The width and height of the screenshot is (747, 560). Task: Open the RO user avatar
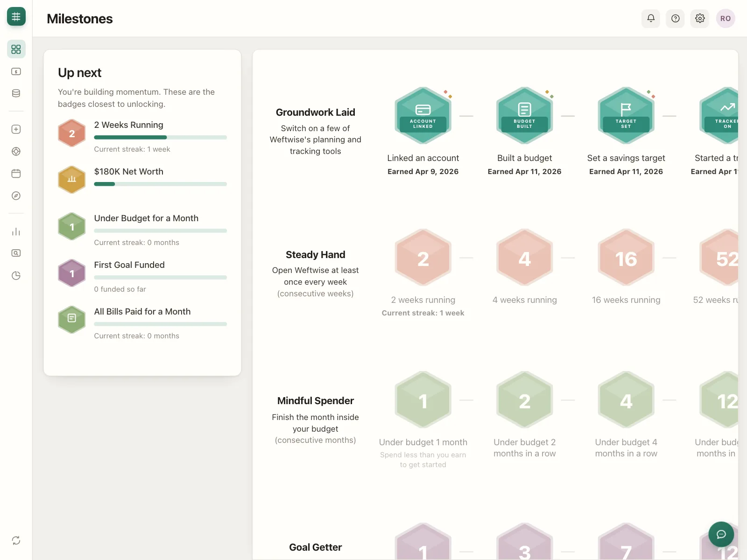pos(726,19)
